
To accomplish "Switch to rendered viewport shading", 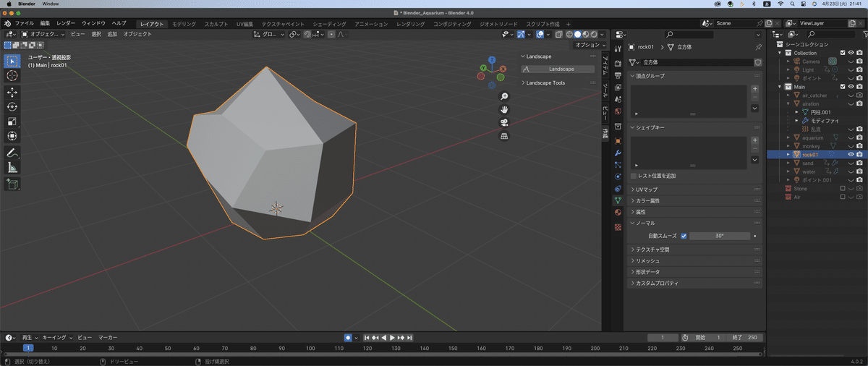I will point(595,34).
